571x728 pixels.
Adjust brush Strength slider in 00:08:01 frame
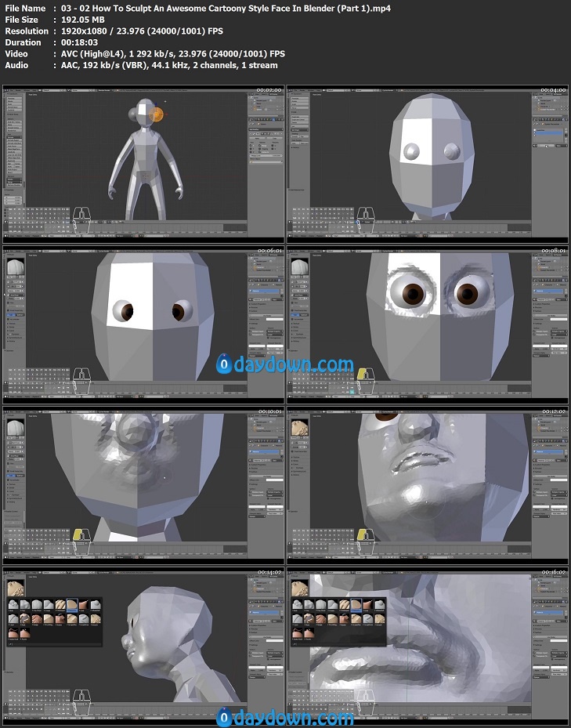pos(300,287)
